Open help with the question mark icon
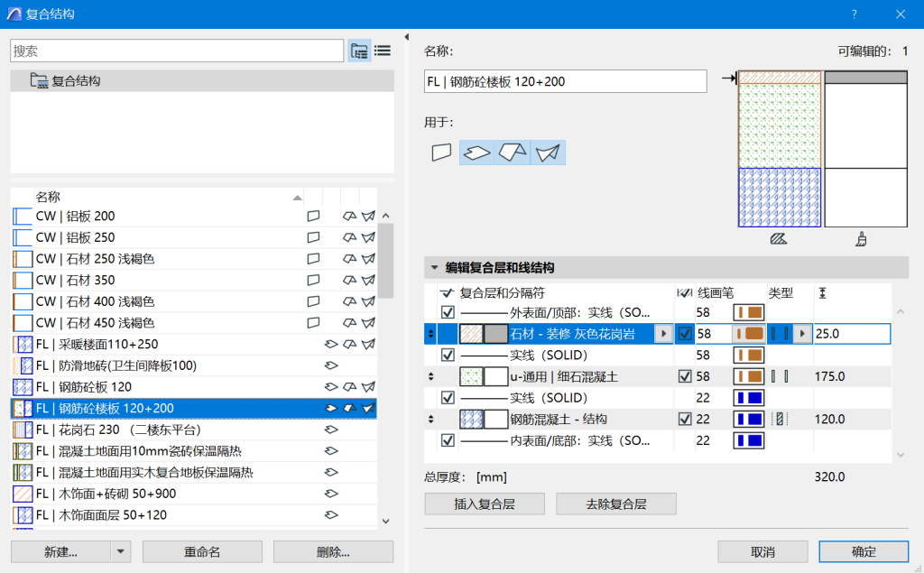The height and width of the screenshot is (573, 924). click(x=854, y=14)
